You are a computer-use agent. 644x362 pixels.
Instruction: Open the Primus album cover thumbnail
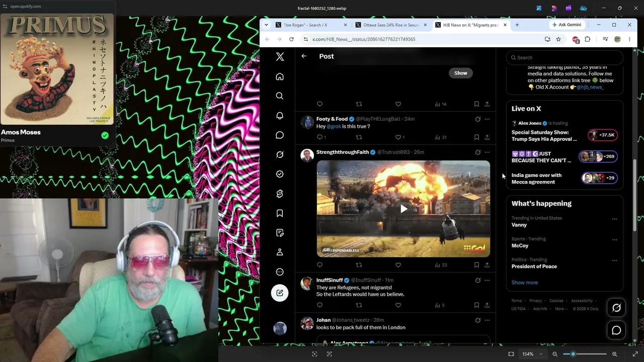pos(57,69)
